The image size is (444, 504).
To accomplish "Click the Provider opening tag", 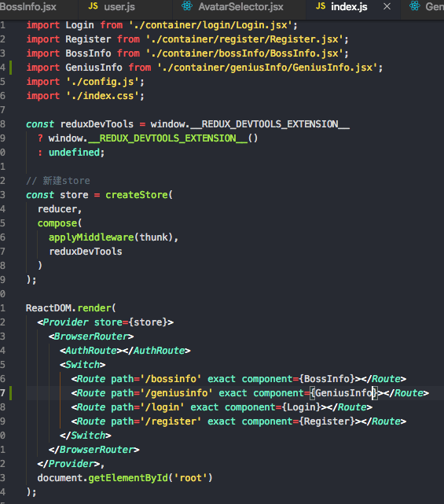I will 105,322.
